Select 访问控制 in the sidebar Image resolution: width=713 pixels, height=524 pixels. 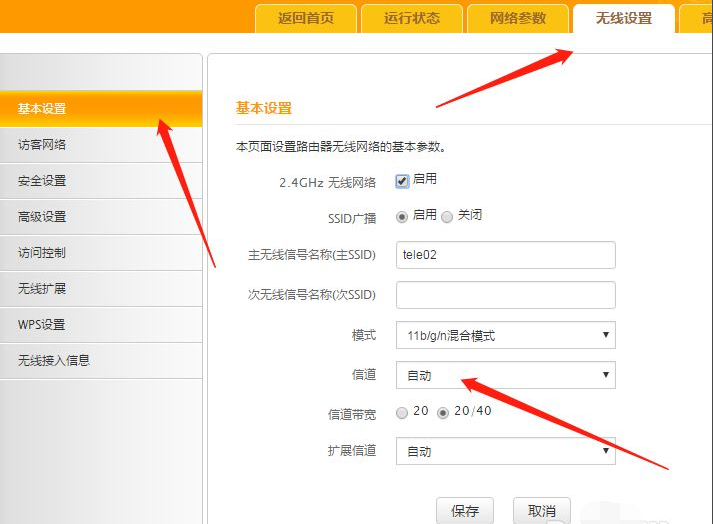pos(101,252)
